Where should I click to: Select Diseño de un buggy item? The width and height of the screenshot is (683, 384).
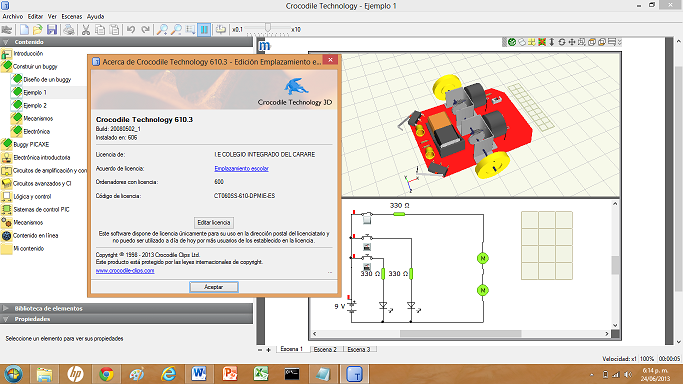pos(47,80)
